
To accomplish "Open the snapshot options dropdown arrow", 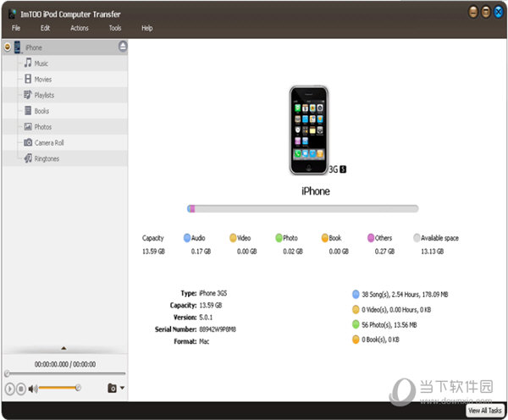I will pyautogui.click(x=122, y=388).
